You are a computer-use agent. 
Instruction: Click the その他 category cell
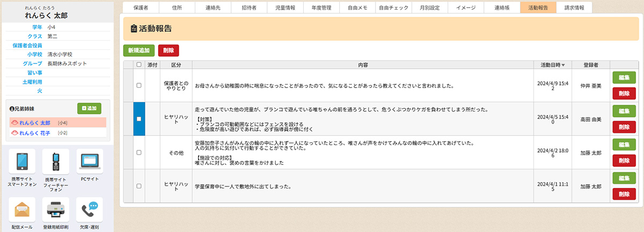[176, 153]
